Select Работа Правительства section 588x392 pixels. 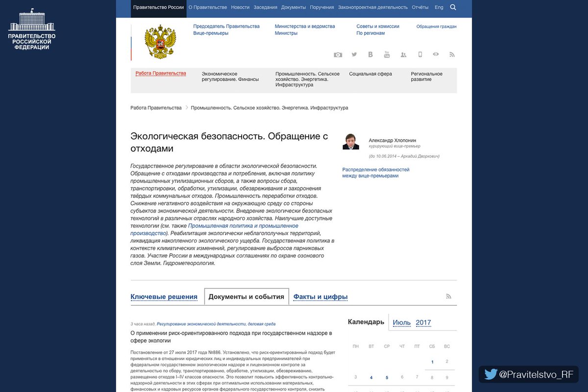click(x=161, y=73)
